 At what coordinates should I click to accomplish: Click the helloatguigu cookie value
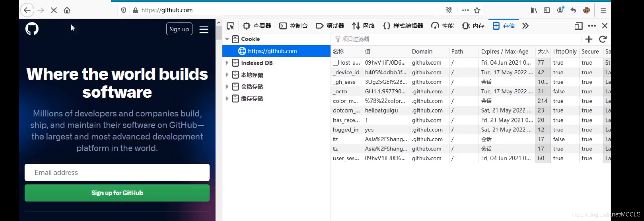click(381, 110)
